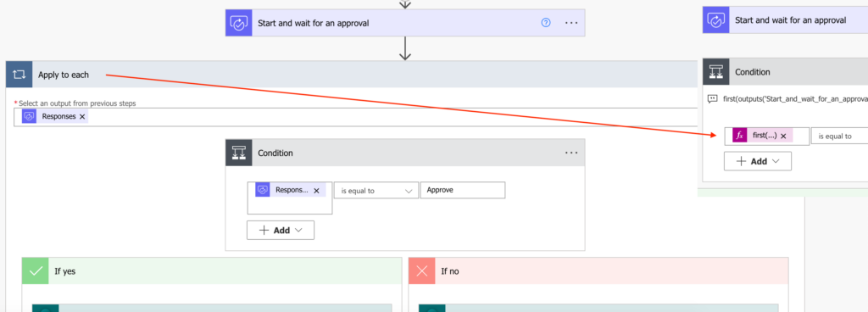Click the If no red cross icon
The height and width of the screenshot is (312, 868).
[422, 271]
